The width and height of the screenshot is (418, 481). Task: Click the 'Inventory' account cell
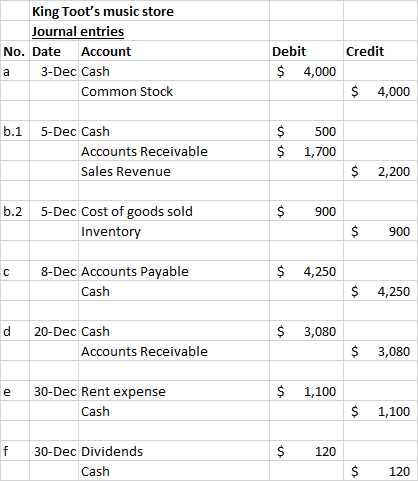(174, 231)
